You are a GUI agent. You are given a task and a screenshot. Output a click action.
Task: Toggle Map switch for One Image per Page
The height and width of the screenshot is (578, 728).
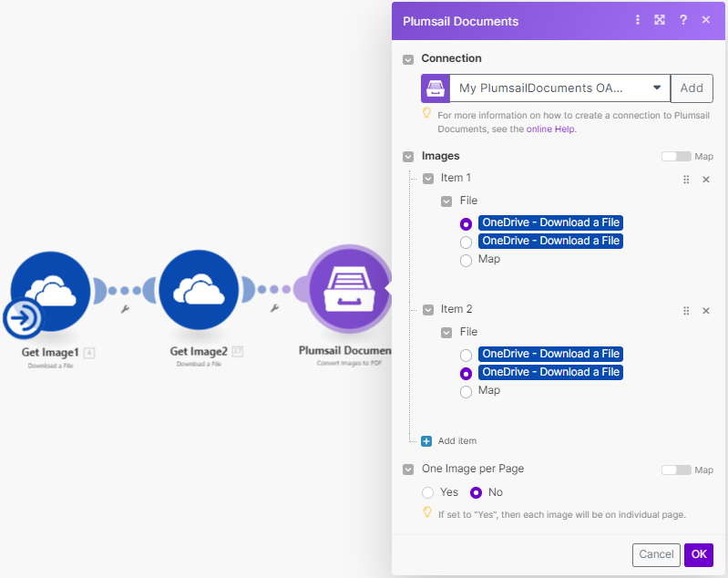click(x=676, y=470)
